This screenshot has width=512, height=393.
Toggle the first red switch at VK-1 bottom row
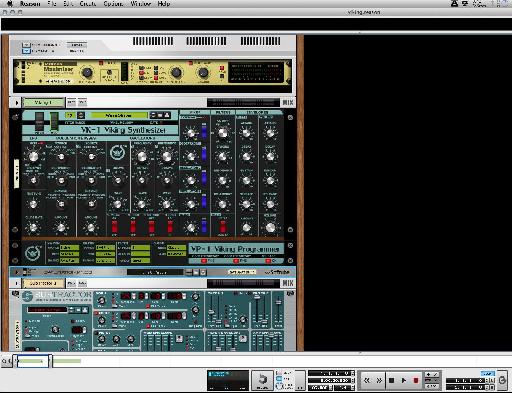[x=114, y=226]
